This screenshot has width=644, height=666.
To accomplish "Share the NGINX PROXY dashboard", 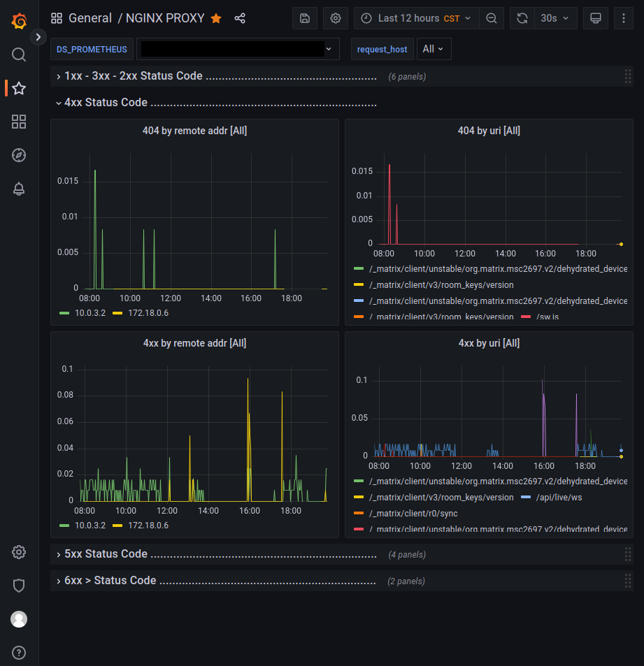I will point(240,18).
